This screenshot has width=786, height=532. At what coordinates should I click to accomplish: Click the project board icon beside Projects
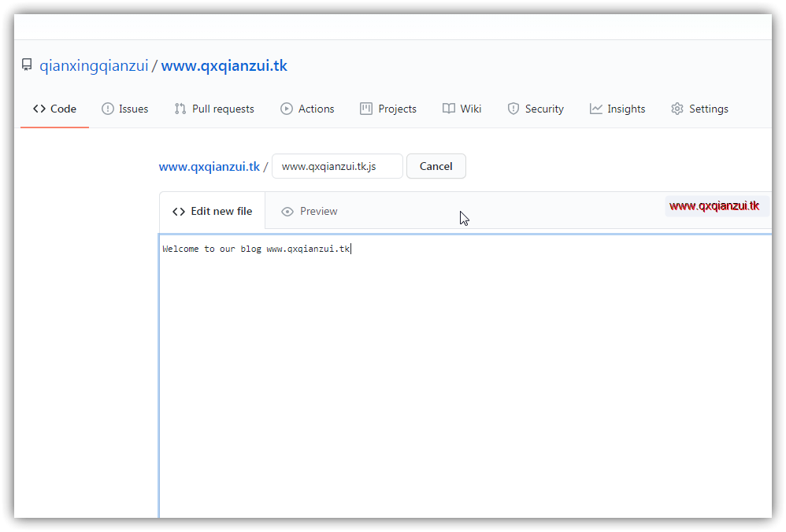(x=365, y=109)
